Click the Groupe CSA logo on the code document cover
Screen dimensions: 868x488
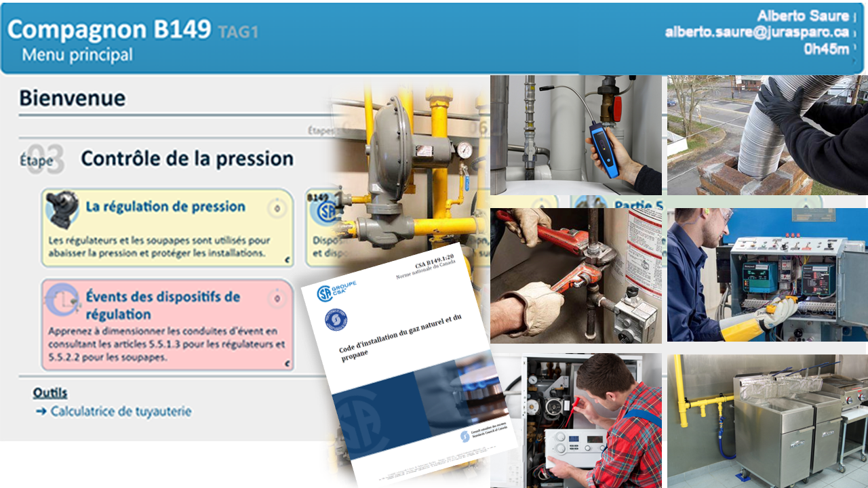[337, 291]
